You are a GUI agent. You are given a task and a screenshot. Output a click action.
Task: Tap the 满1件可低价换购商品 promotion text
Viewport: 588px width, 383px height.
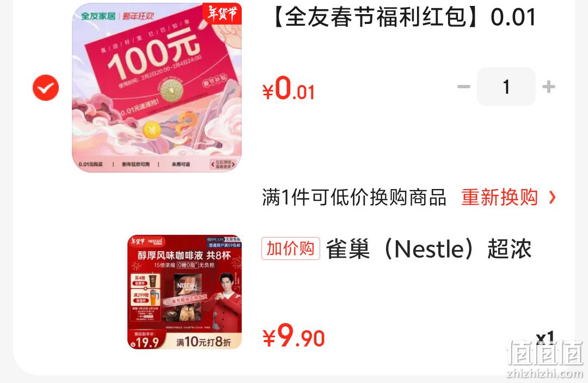[354, 197]
